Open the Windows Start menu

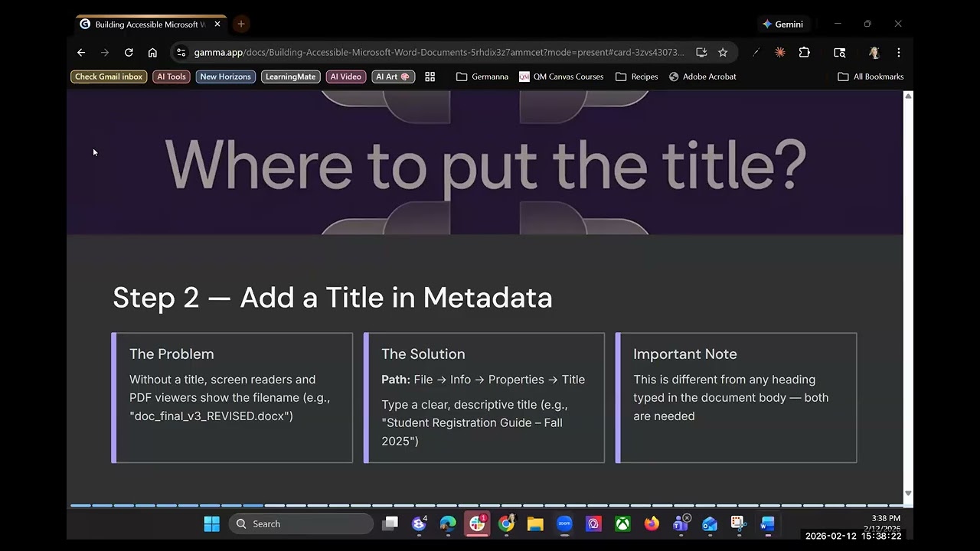[x=212, y=524]
